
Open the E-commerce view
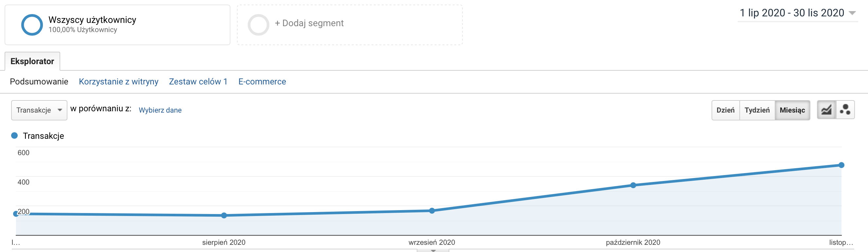pos(262,81)
